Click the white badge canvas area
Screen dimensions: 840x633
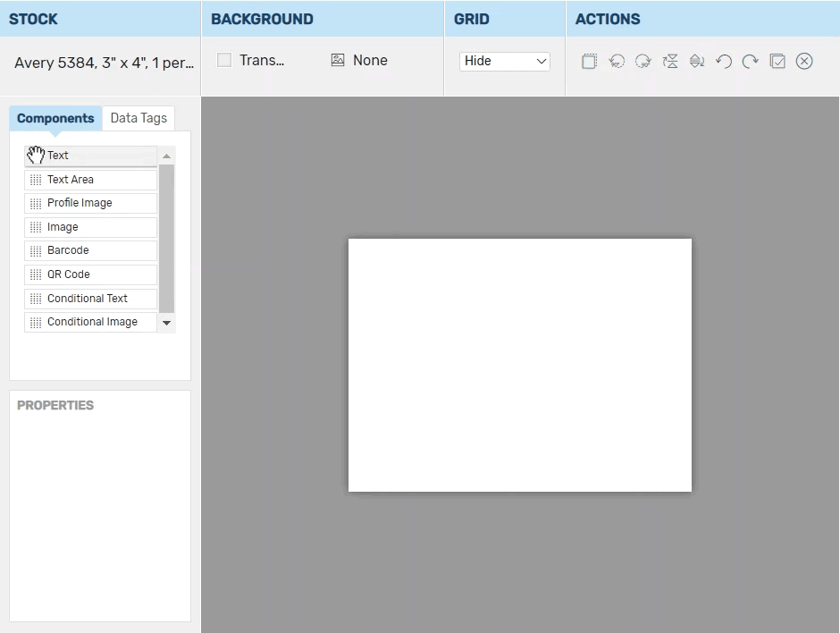coord(519,365)
